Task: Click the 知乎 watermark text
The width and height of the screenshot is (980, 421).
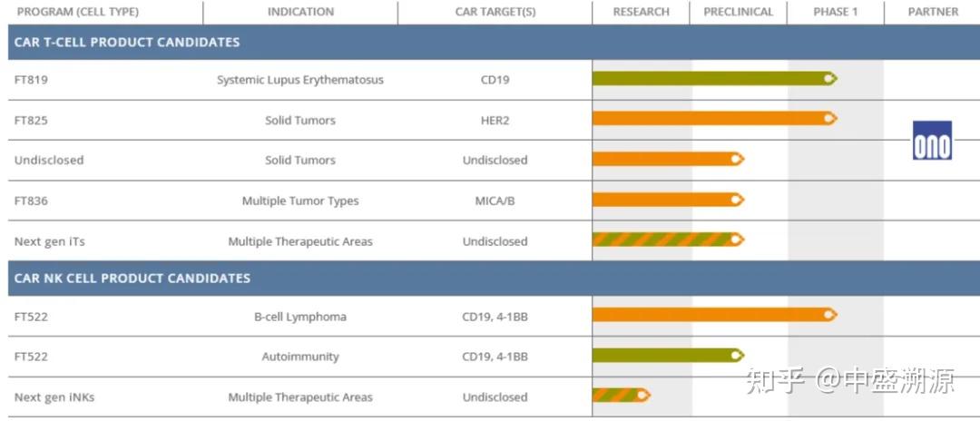Action: click(774, 380)
